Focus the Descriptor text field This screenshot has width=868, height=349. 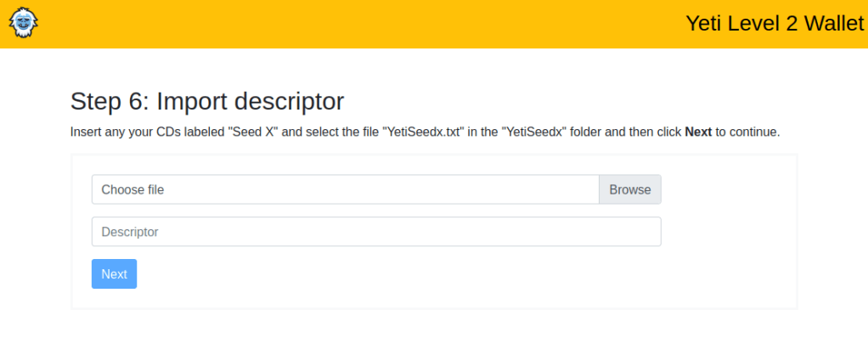click(376, 232)
